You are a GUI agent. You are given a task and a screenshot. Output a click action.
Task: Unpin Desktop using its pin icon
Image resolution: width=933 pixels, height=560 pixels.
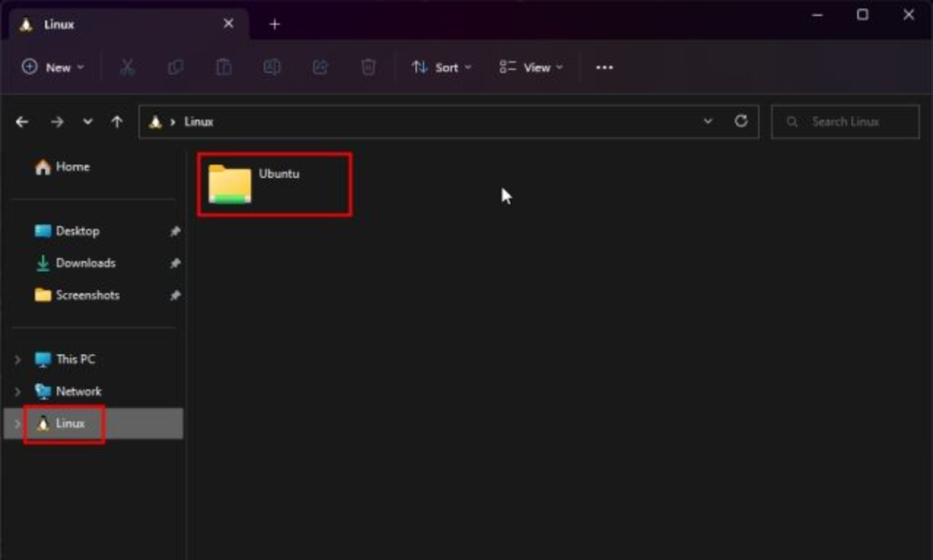(175, 232)
